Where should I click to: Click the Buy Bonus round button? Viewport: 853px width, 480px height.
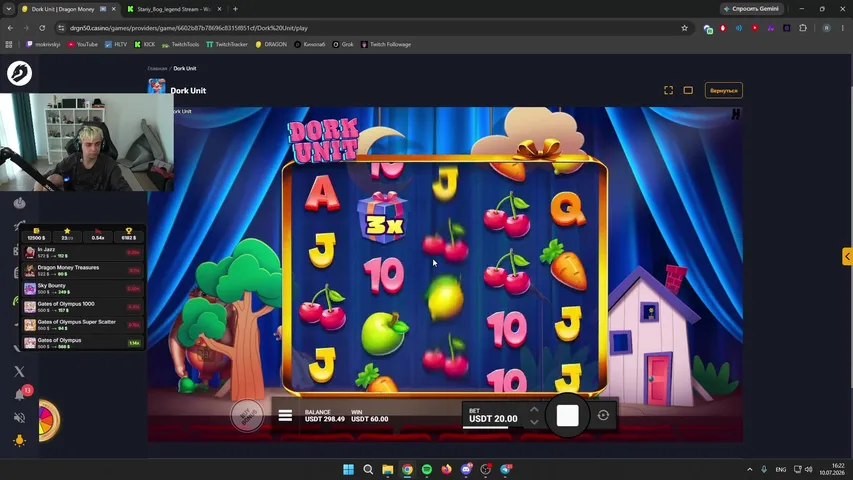246,416
